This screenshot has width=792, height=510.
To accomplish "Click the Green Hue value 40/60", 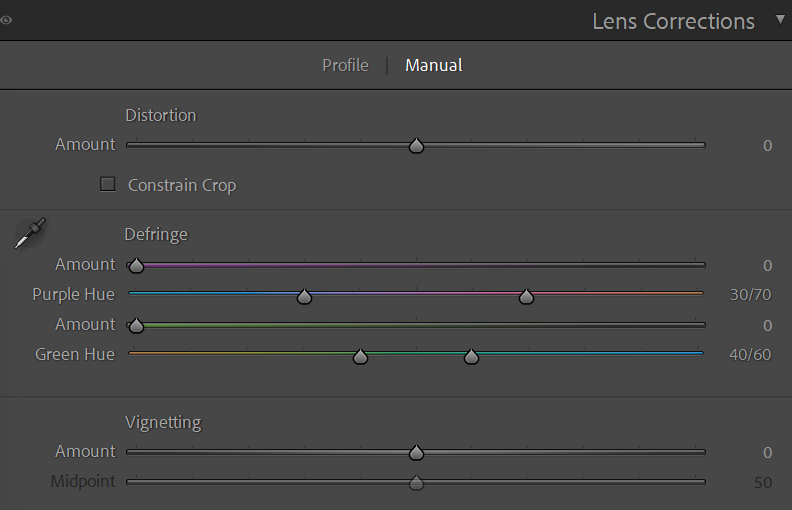I will 750,354.
